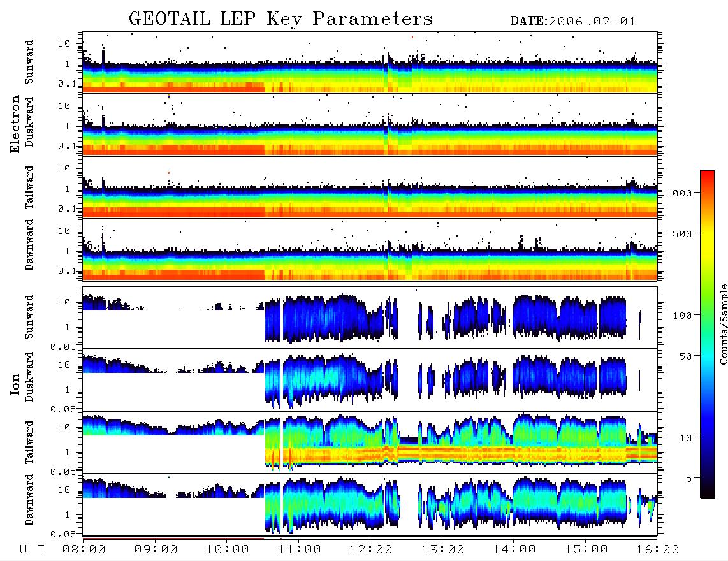Screen dimensions: 728x561
Task: Click the 15:00 time axis label
Action: click(x=586, y=550)
